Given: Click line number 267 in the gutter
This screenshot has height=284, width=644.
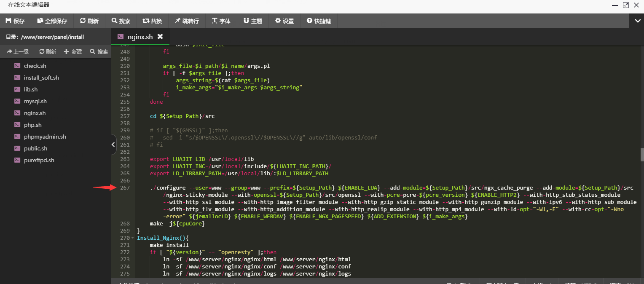Looking at the screenshot, I should point(125,188).
